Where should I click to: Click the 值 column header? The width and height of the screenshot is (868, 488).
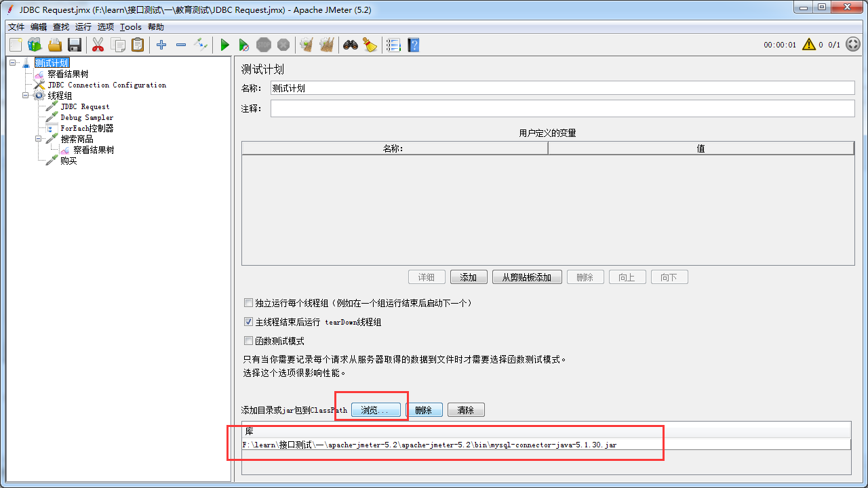point(701,148)
